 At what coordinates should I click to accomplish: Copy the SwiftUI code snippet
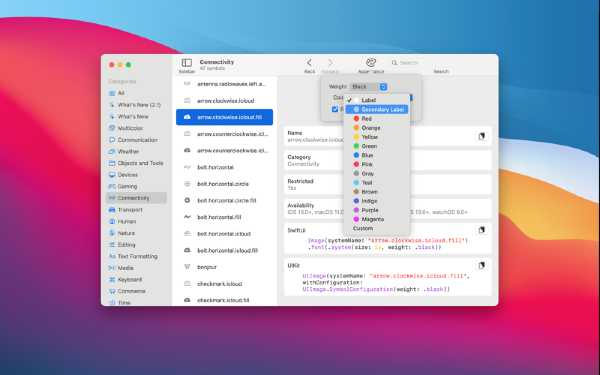482,230
